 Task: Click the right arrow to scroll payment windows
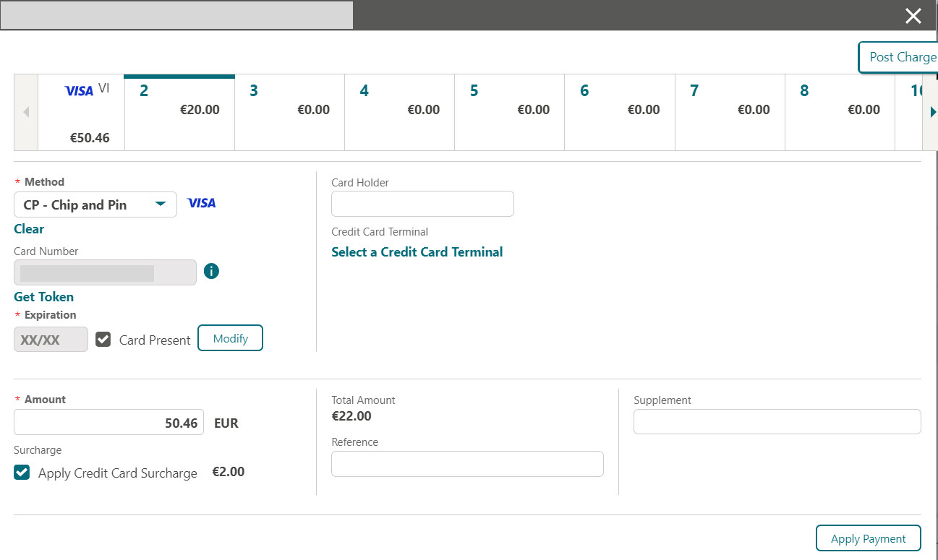coord(932,111)
